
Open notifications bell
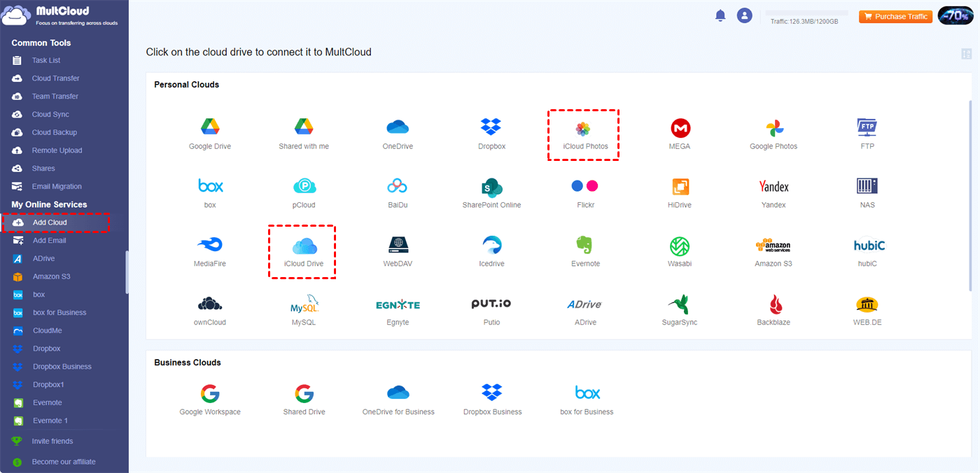click(x=720, y=16)
